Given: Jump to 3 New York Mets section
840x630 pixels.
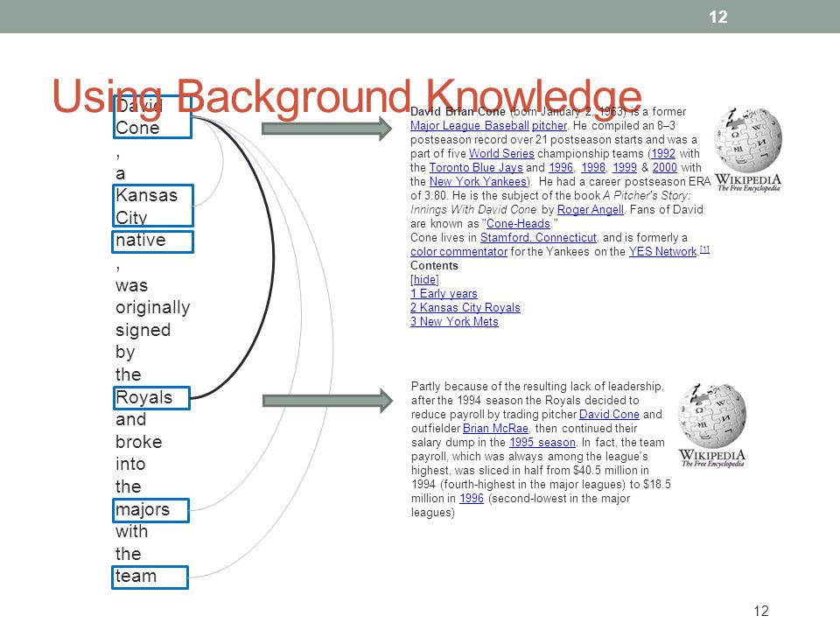Looking at the screenshot, I should tap(454, 321).
